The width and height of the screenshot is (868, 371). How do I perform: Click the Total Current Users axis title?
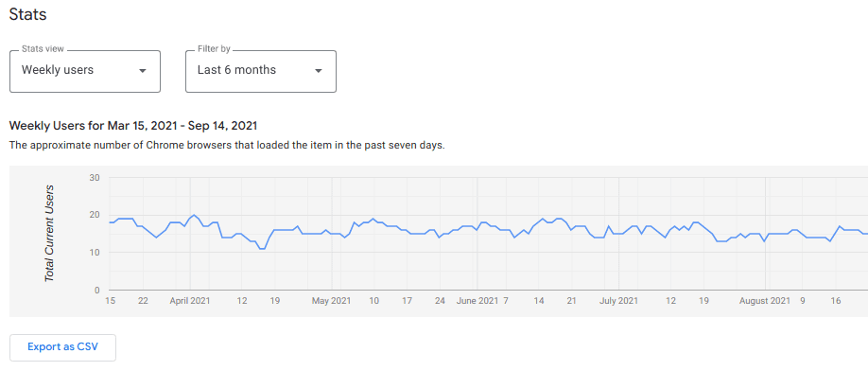[49, 233]
